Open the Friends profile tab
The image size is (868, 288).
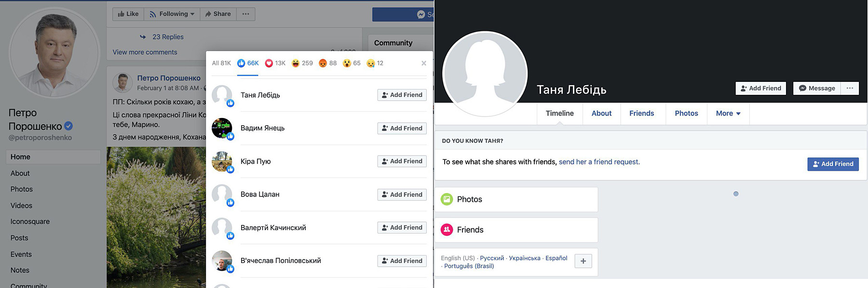click(x=641, y=113)
